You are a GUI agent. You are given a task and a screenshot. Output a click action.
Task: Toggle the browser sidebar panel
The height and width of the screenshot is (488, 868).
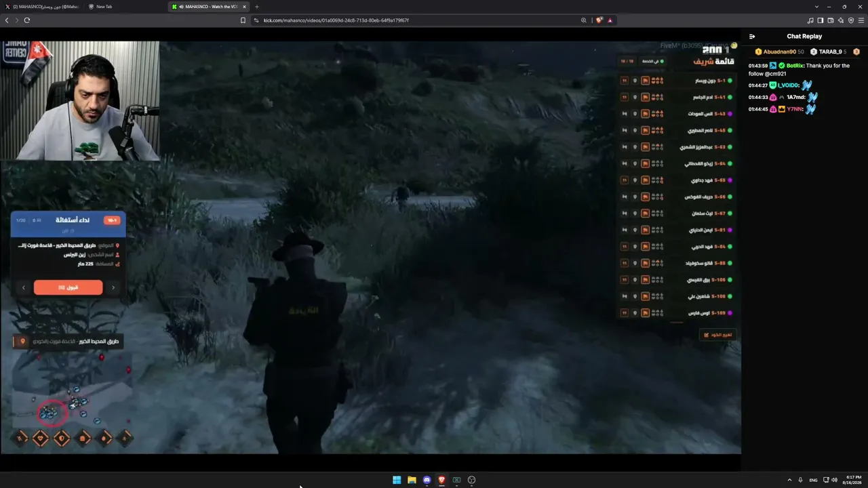821,20
